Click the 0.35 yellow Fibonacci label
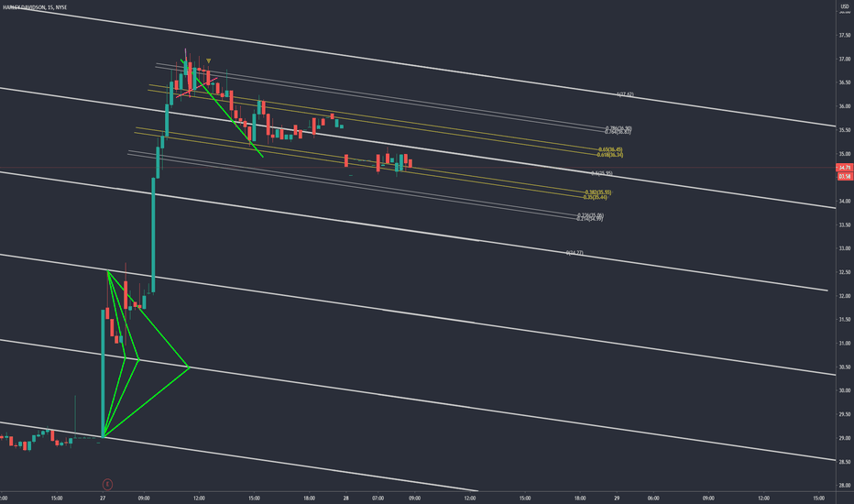The image size is (854, 504). pyautogui.click(x=596, y=197)
